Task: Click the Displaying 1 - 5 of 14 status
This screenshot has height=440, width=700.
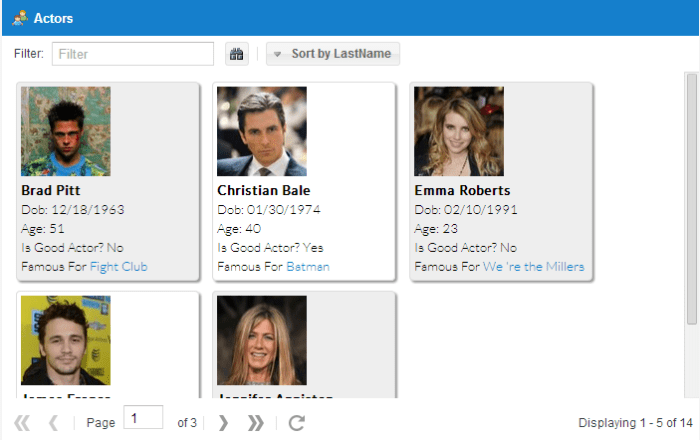Action: point(635,423)
